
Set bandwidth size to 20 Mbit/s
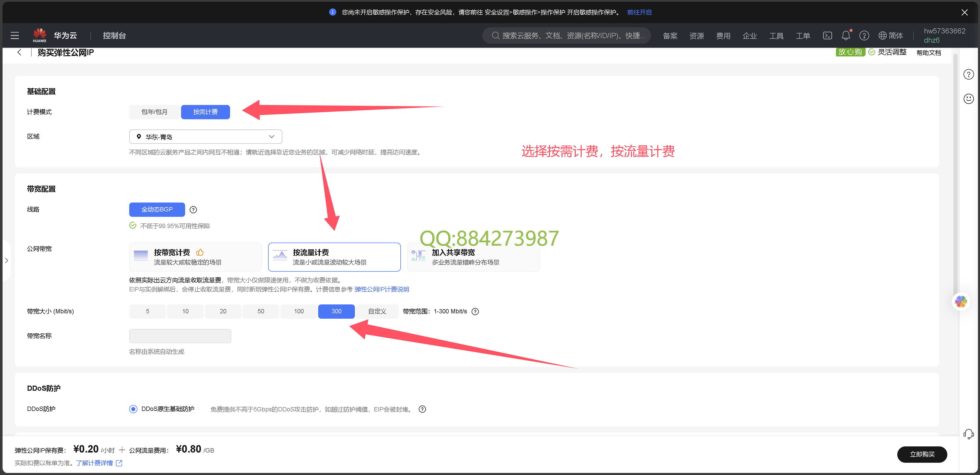click(x=223, y=311)
